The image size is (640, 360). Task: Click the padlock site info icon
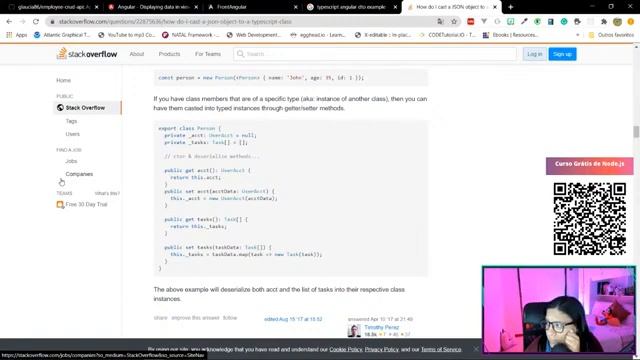52,22
